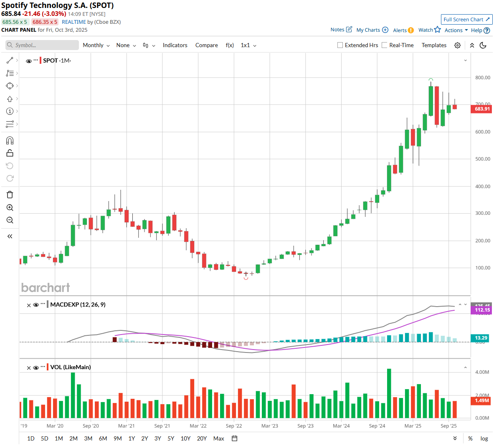This screenshot has height=448, width=499.
Task: Delete drawings with the trash icon
Action: point(10,195)
